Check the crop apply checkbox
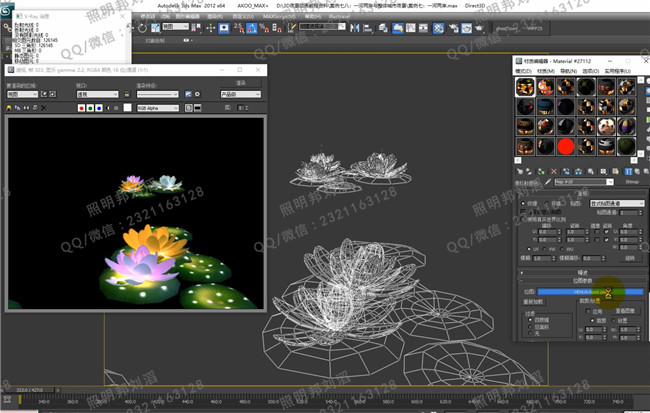Image resolution: width=650 pixels, height=413 pixels. point(588,311)
